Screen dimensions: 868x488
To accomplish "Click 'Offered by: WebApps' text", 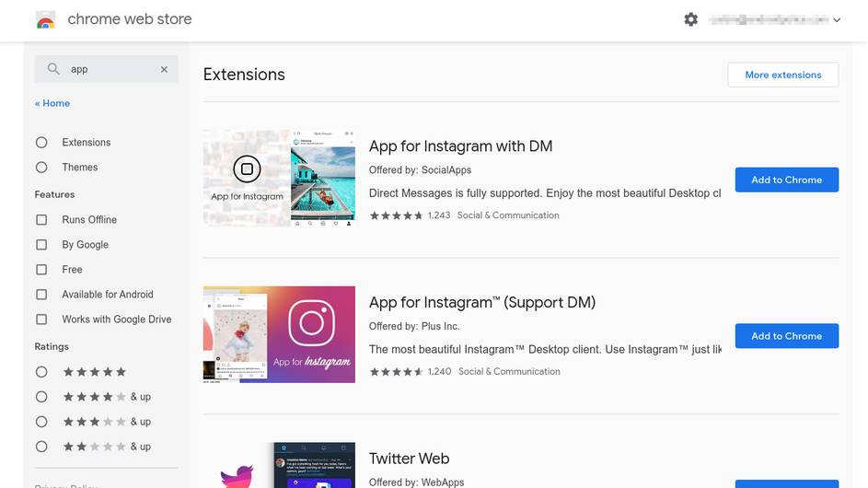I will point(416,482).
